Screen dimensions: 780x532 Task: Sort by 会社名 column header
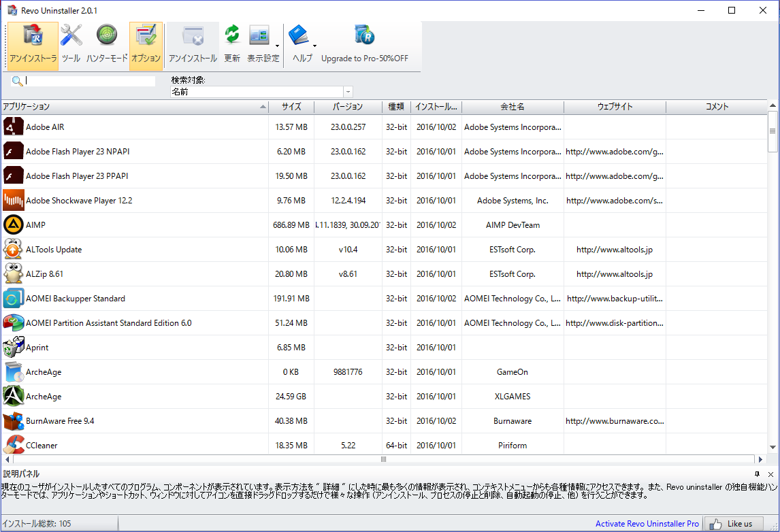[x=513, y=107]
